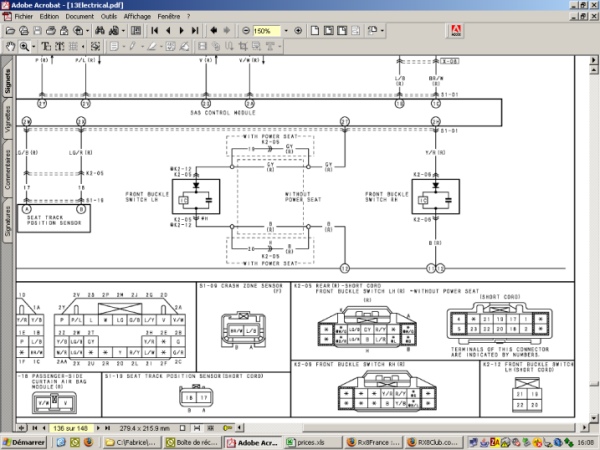
Task: Go to previous page toolbar arrow
Action: (x=168, y=31)
